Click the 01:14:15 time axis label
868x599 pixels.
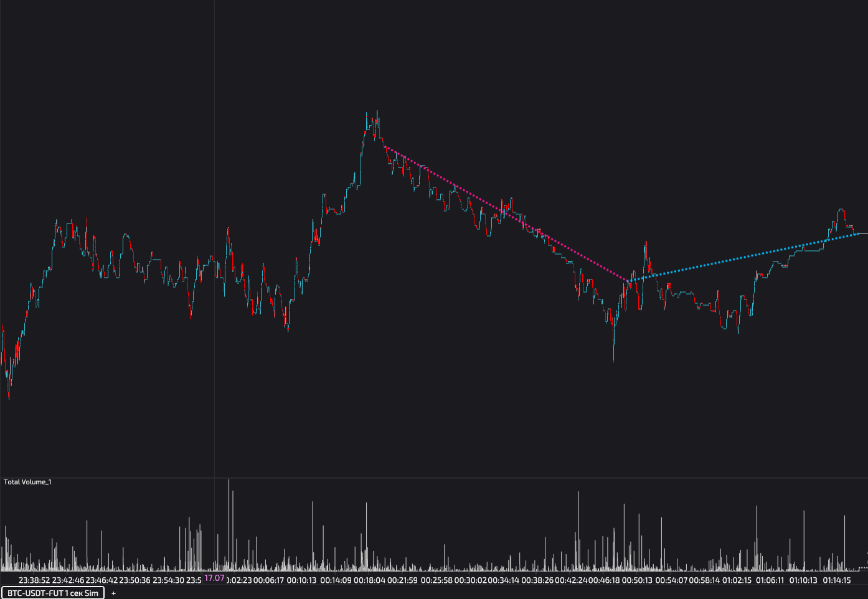click(x=836, y=580)
